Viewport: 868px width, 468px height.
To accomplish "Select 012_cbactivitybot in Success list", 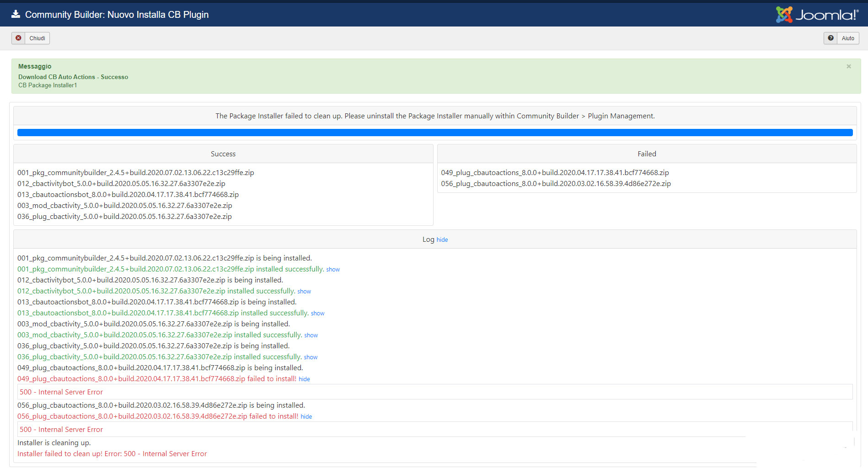I will pyautogui.click(x=121, y=184).
